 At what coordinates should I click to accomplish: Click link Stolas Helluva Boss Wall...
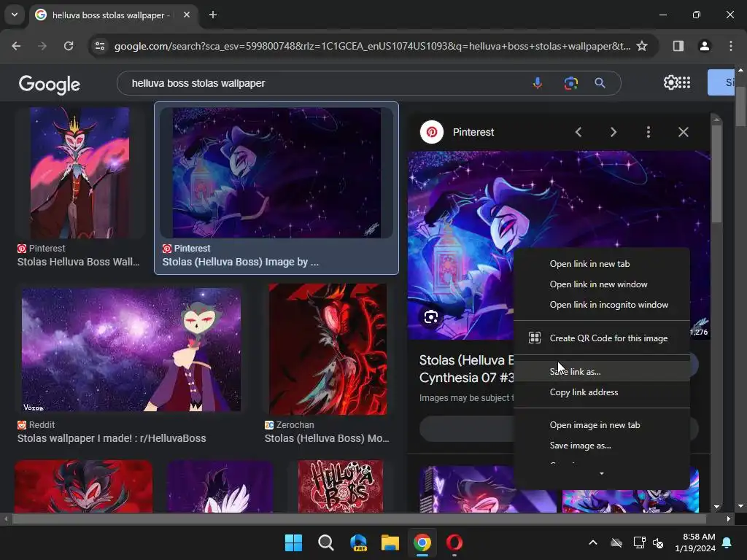[x=78, y=262]
